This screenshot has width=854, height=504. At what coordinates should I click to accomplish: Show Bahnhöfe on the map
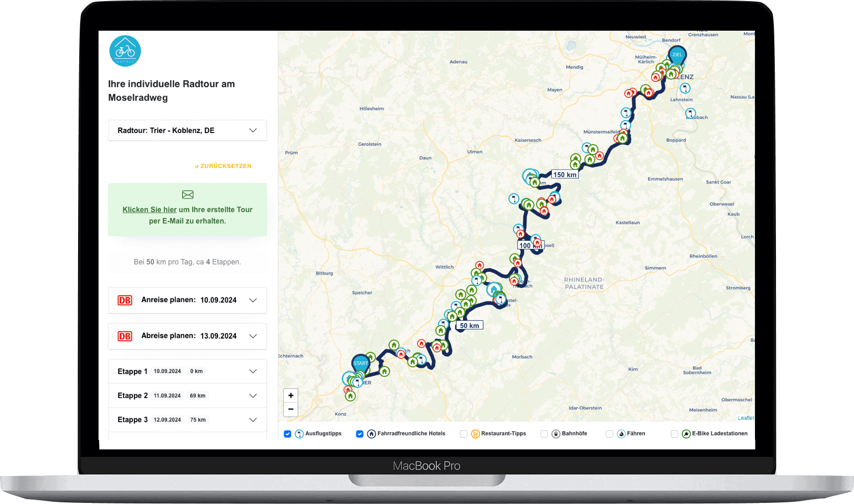(544, 434)
